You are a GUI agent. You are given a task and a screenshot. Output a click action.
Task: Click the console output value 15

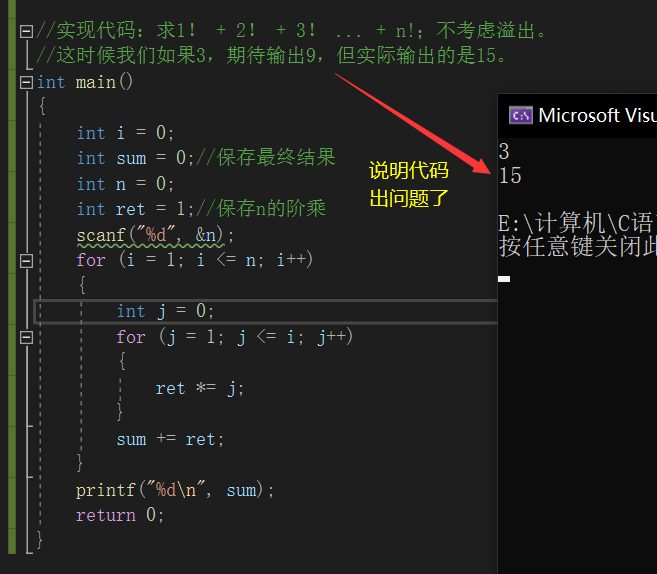click(x=510, y=176)
